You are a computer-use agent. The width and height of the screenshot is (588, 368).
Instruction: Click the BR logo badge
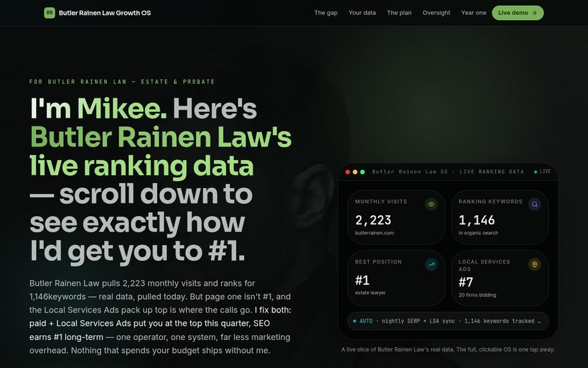(x=49, y=13)
